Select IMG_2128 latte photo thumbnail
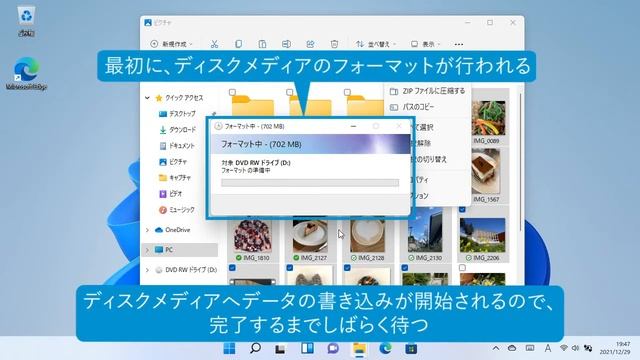 point(367,236)
